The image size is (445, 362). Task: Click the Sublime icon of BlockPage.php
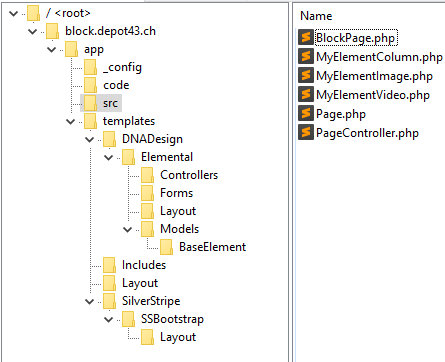tap(306, 37)
